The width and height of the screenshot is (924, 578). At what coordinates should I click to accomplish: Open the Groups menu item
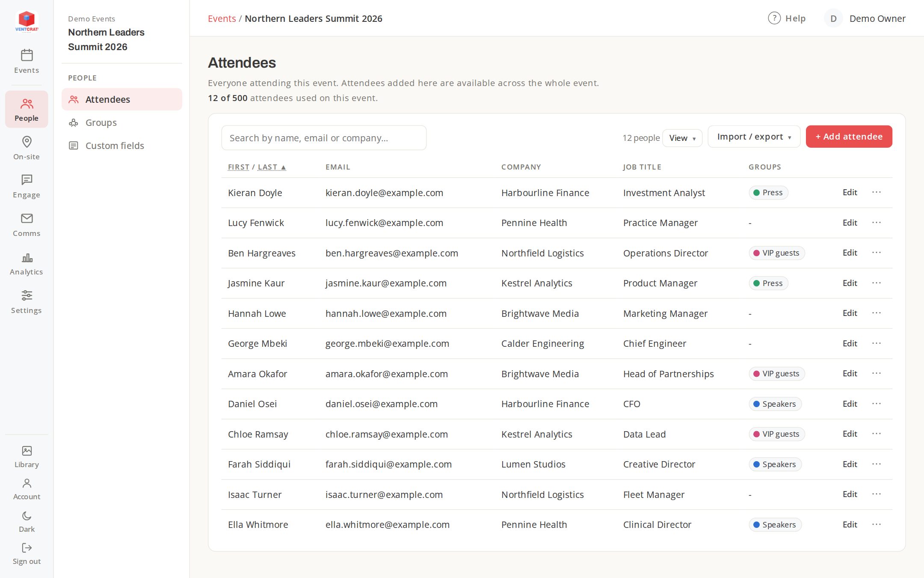click(x=122, y=122)
